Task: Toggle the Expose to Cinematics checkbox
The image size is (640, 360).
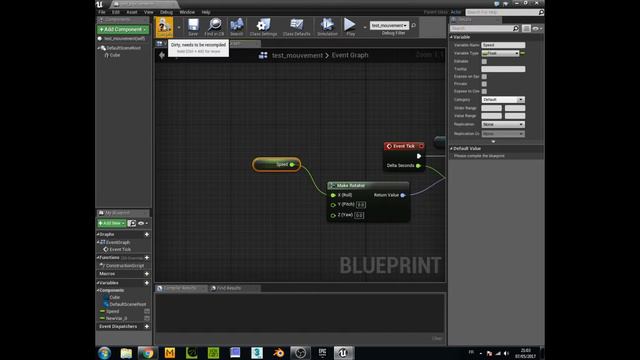Action: 484,91
